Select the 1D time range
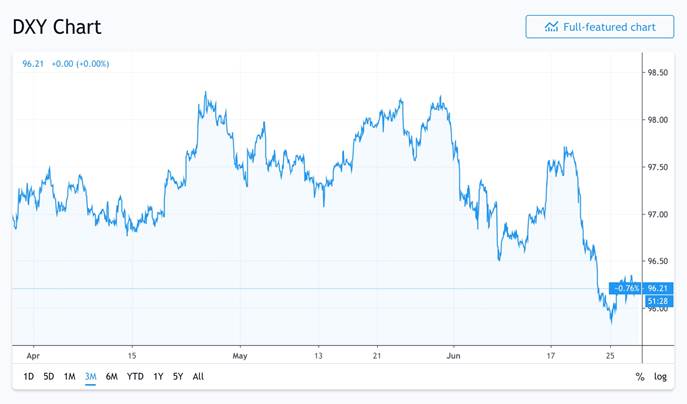687x404 pixels. [x=28, y=377]
